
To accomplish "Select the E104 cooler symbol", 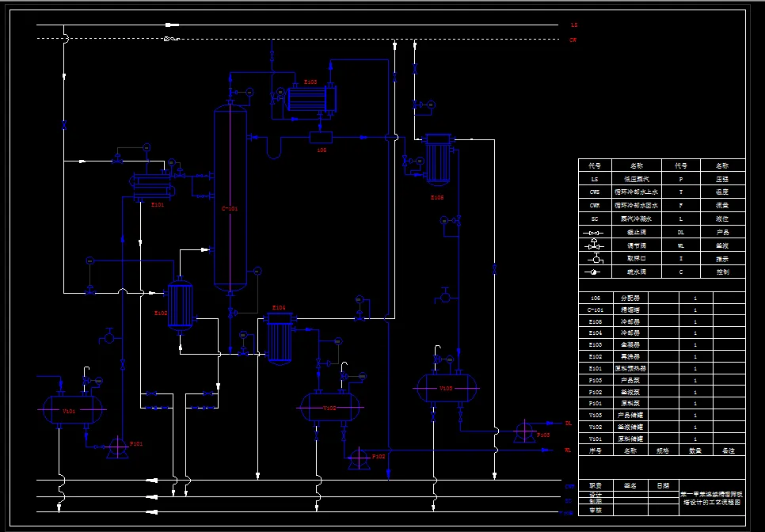I will 280,337.
